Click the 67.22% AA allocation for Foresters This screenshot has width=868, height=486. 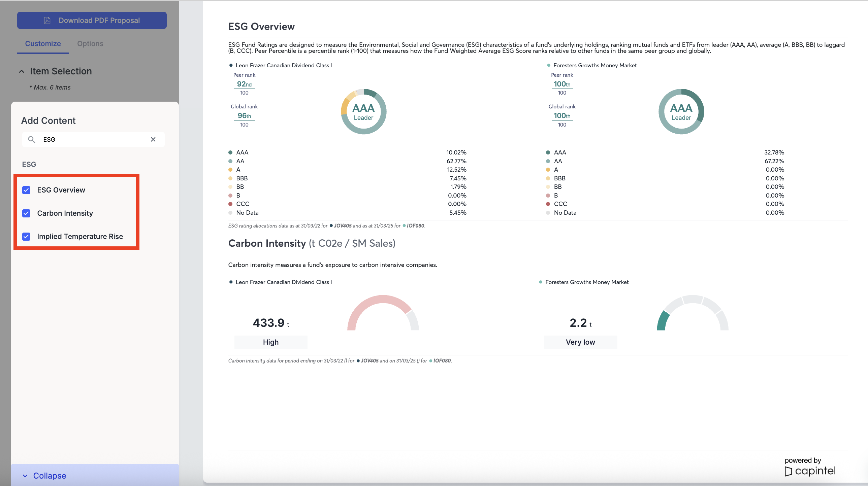click(774, 161)
